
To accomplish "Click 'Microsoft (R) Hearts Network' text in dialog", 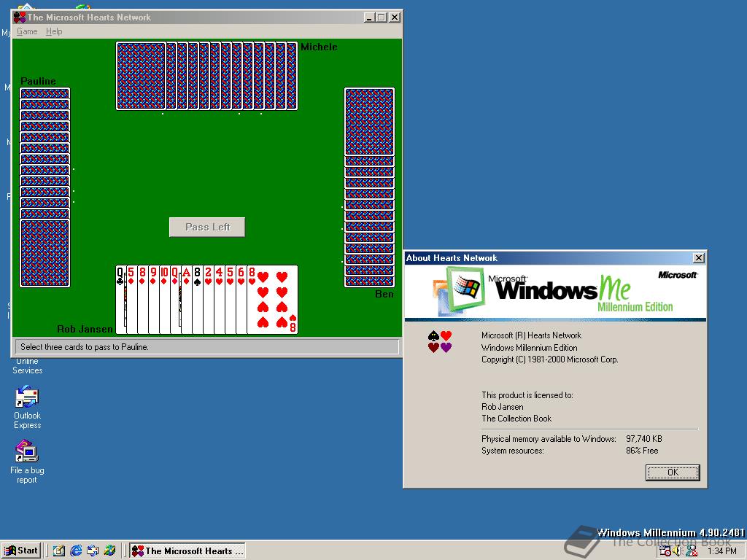I will (531, 335).
